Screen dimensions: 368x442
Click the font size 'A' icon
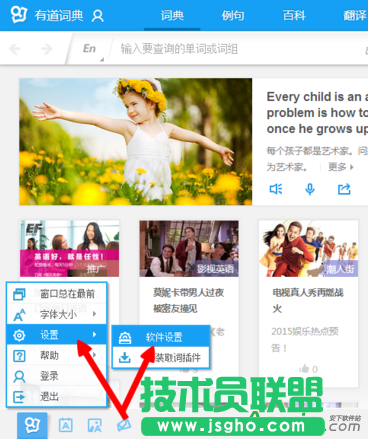(19, 315)
